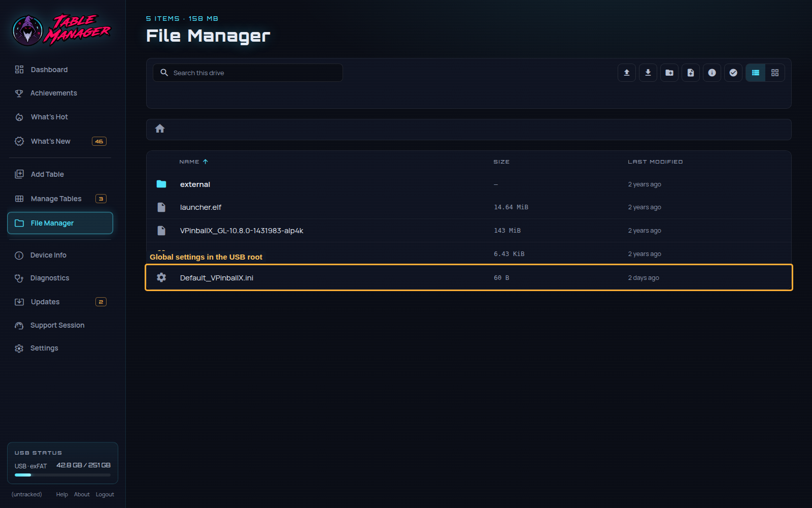The height and width of the screenshot is (508, 812).
Task: Click the upload file toolbar icon
Action: (x=627, y=73)
